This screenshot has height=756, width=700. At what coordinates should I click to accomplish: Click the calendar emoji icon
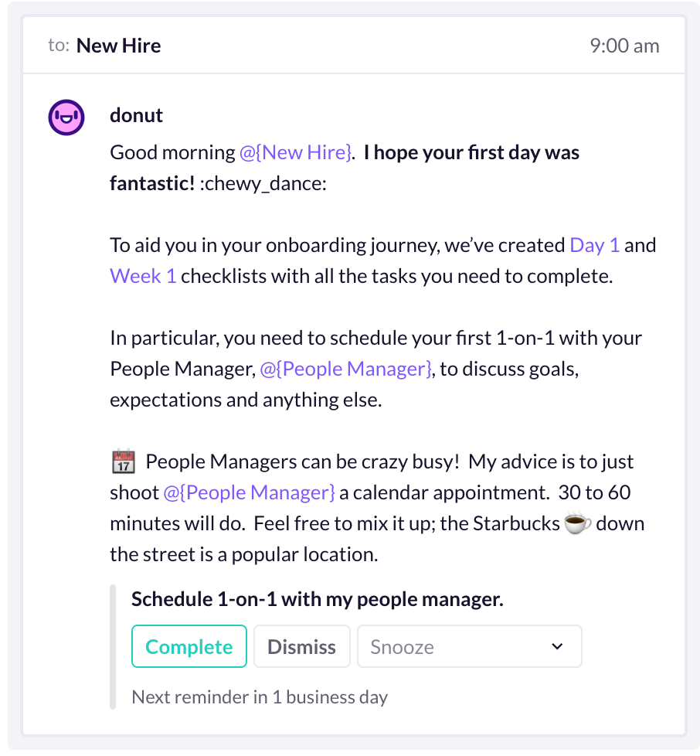click(124, 461)
